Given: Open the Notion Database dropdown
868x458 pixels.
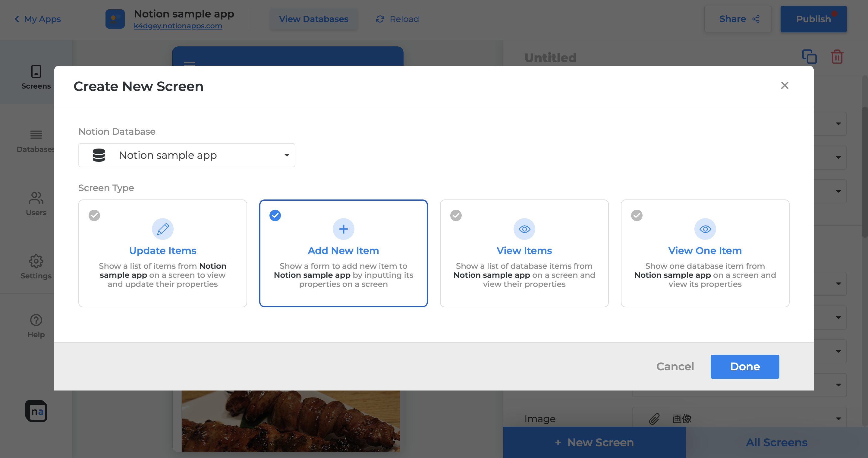Looking at the screenshot, I should tap(187, 155).
